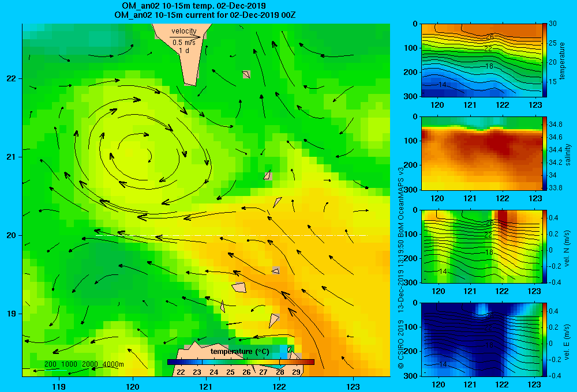The width and height of the screenshot is (577, 392).
Task: Click the temperature section's color bar
Action: [x=545, y=61]
